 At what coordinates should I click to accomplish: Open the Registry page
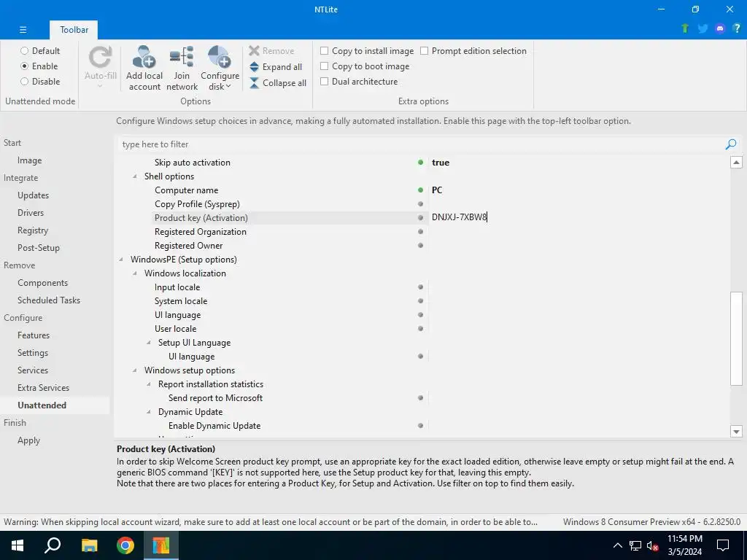coord(33,230)
